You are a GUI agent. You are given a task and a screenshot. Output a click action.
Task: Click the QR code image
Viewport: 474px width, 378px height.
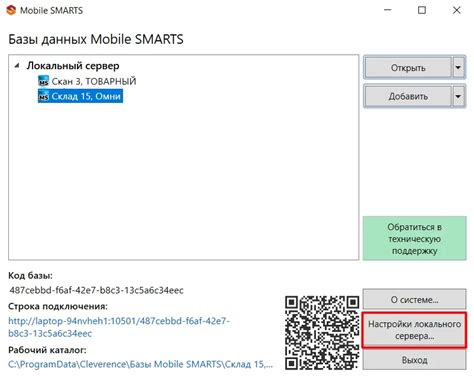322,332
